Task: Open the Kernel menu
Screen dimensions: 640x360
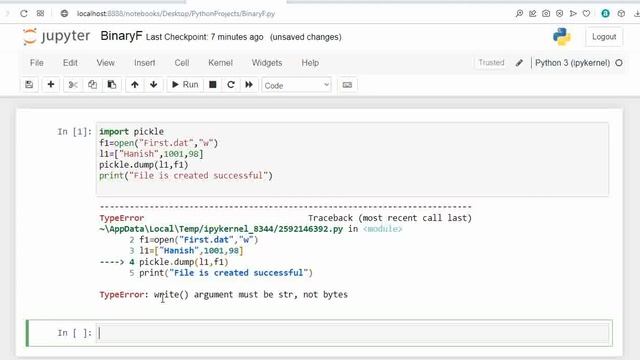Action: pos(220,63)
